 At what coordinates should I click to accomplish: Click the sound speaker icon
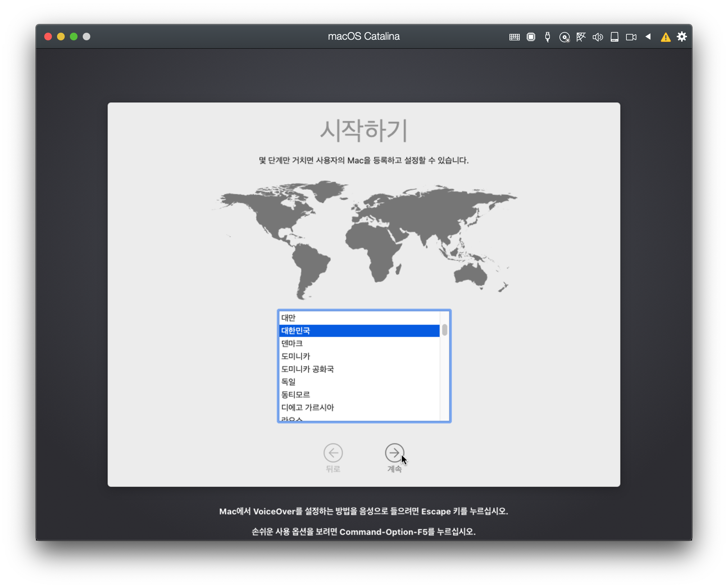tap(598, 37)
